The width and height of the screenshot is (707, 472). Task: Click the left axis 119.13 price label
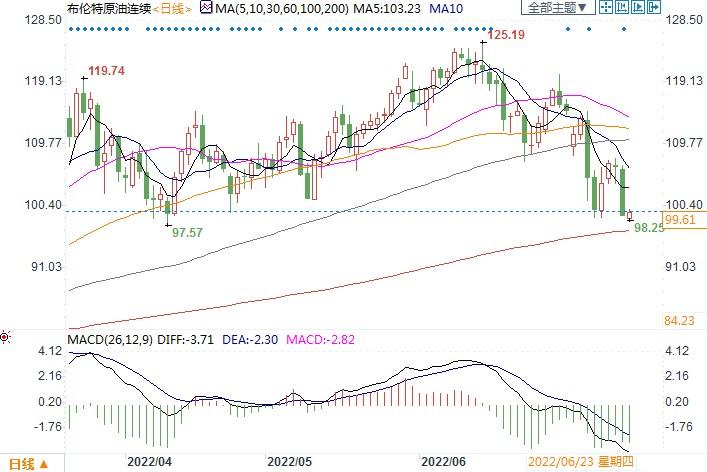[43, 81]
